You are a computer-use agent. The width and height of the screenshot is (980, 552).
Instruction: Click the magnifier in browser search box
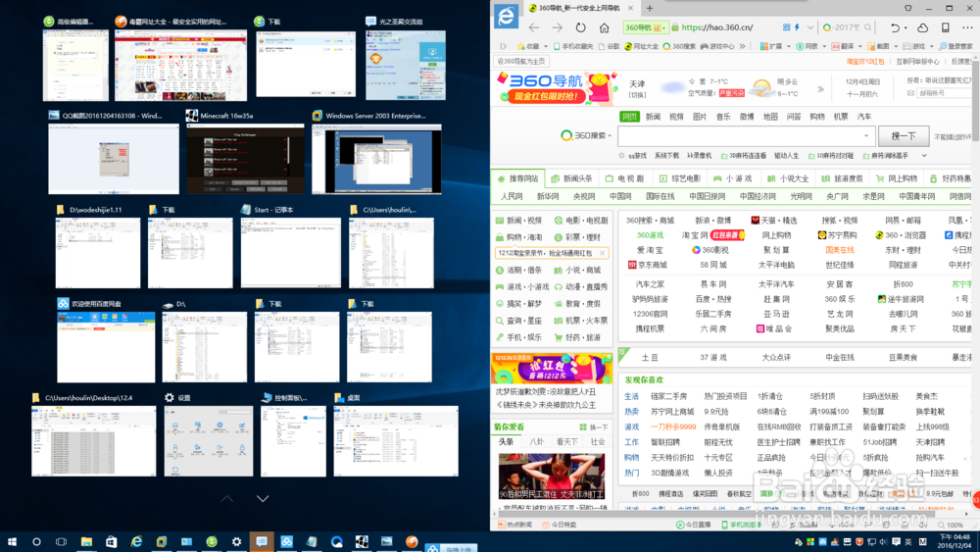(x=868, y=27)
